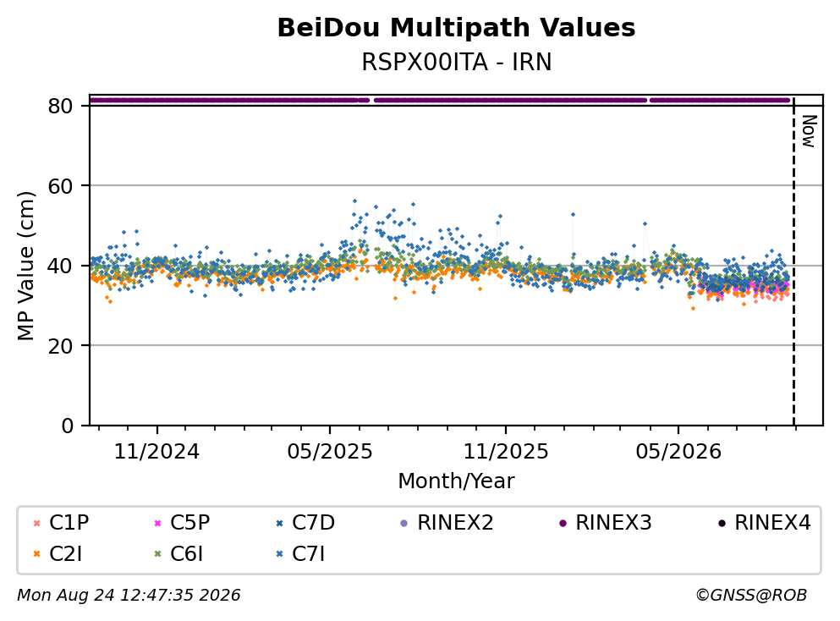Click the MP Value (cm) axis label
This screenshot has width=840, height=621.
pos(25,266)
